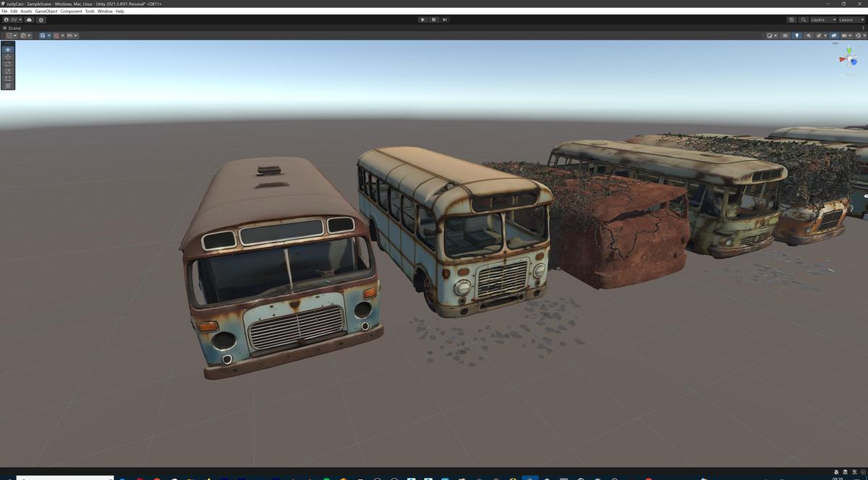This screenshot has width=868, height=480.
Task: Select the Rotate tool
Action: point(7,64)
